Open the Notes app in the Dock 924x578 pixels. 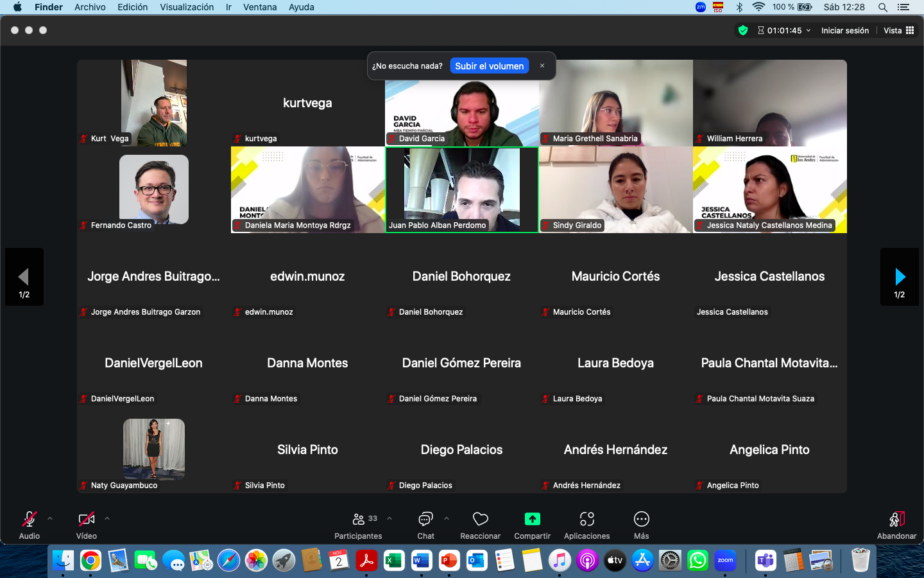(x=532, y=561)
